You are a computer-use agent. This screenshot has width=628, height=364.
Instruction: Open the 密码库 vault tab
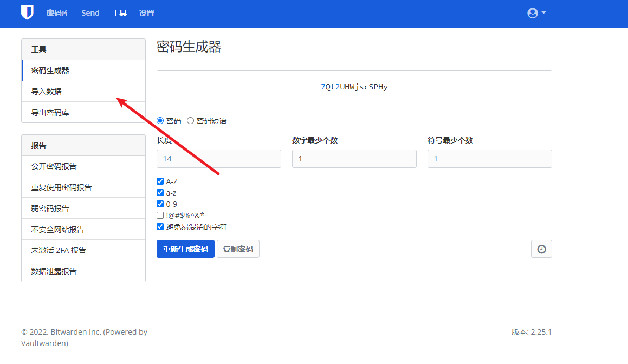(x=58, y=13)
